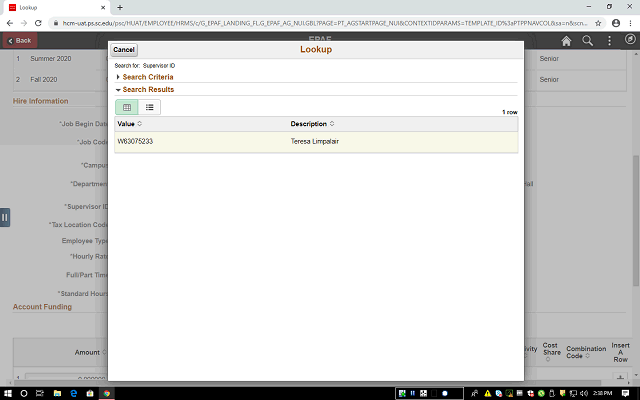Click the volume speaker tray icon
640x400 pixels.
click(584, 393)
